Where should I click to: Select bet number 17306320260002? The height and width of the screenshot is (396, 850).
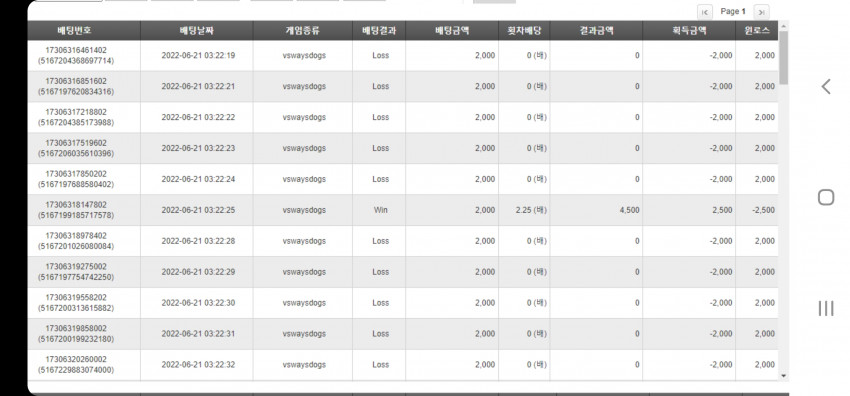click(x=76, y=359)
